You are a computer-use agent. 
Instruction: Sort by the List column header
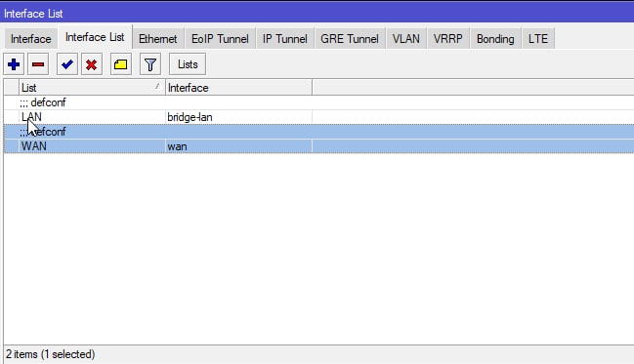pos(92,88)
